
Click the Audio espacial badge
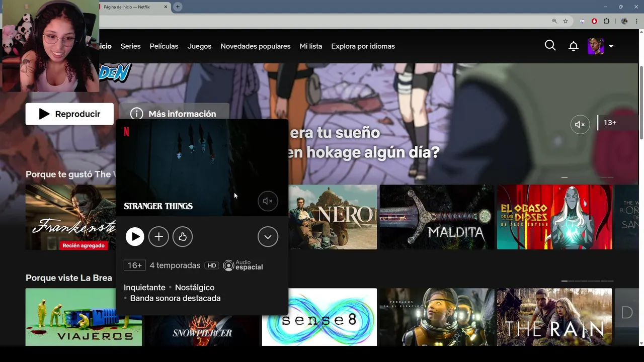(x=243, y=265)
